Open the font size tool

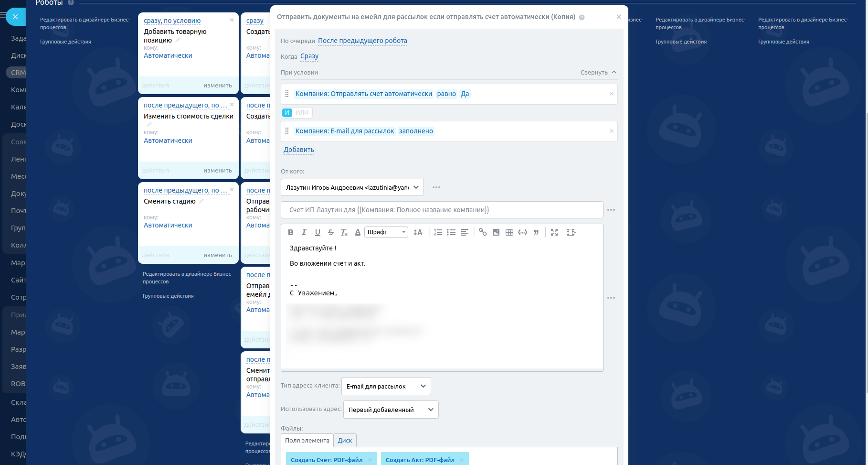418,232
